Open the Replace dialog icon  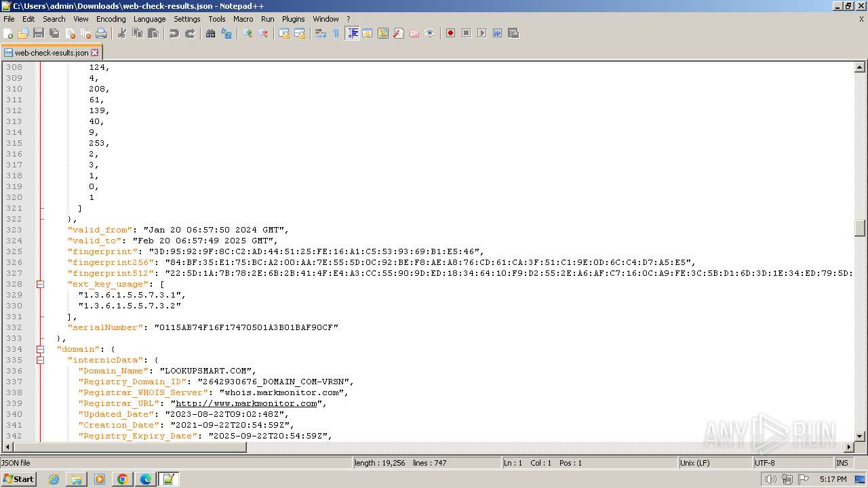226,33
